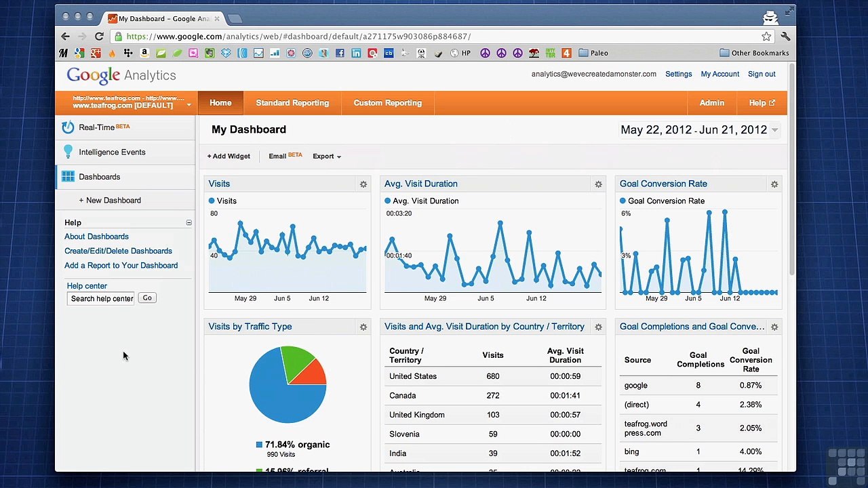Open Goal Conversion Rate widget title
Image resolution: width=868 pixels, height=488 pixels.
click(663, 184)
